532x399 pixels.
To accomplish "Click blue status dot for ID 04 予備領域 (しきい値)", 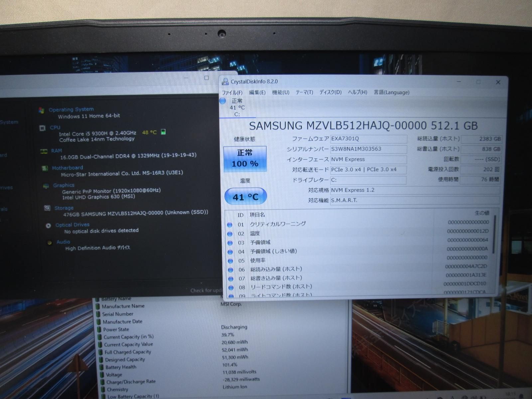I will click(230, 252).
